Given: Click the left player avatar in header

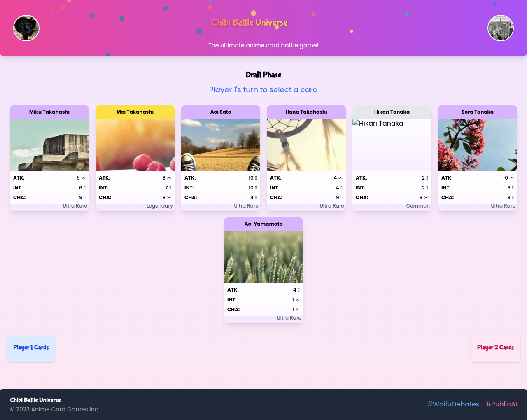Looking at the screenshot, I should [x=26, y=28].
